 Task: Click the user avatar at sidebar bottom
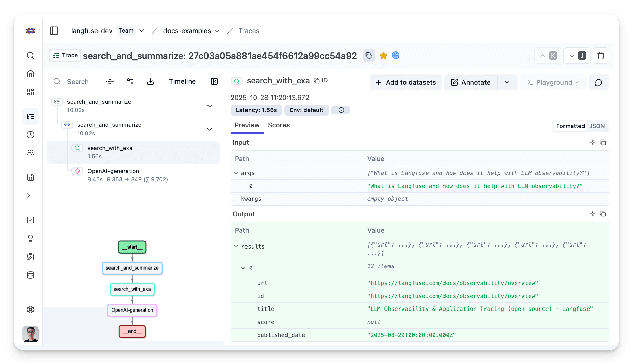click(31, 334)
